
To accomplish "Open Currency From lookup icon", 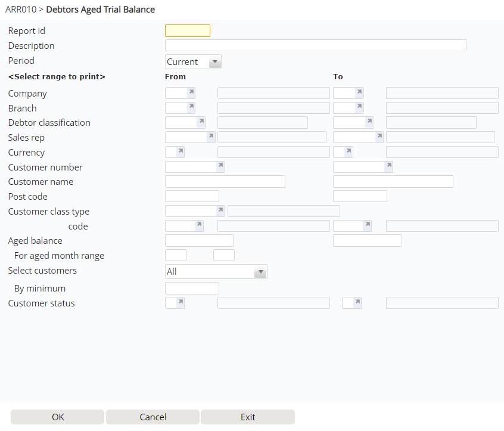I will pyautogui.click(x=180, y=152).
